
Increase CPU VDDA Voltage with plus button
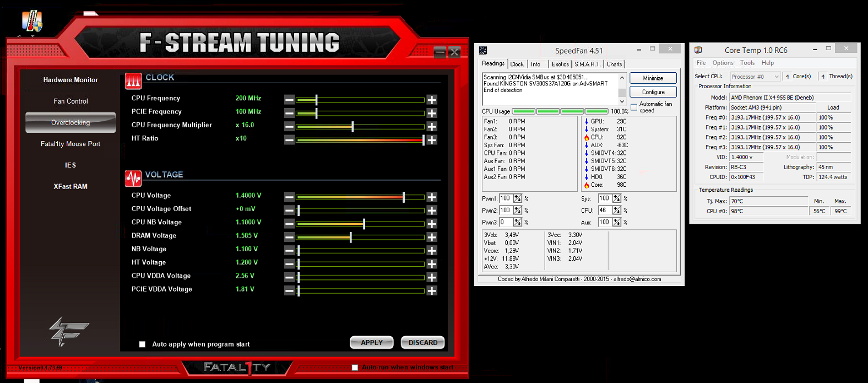[x=432, y=277]
